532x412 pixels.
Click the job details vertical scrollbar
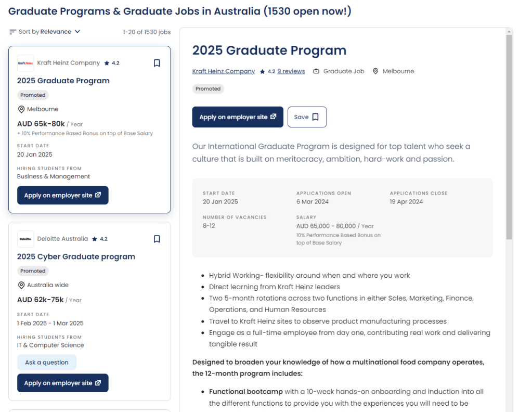click(x=509, y=135)
